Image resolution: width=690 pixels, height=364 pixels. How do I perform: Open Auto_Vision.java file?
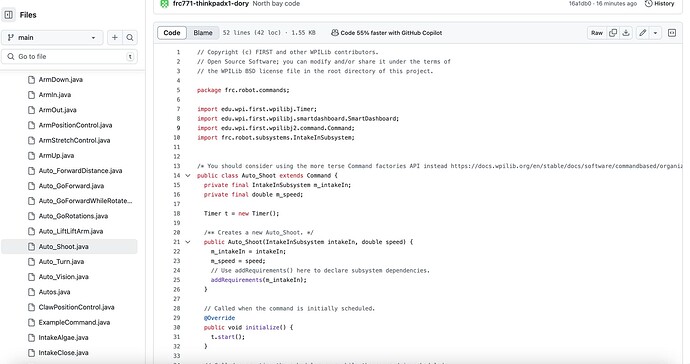point(63,277)
